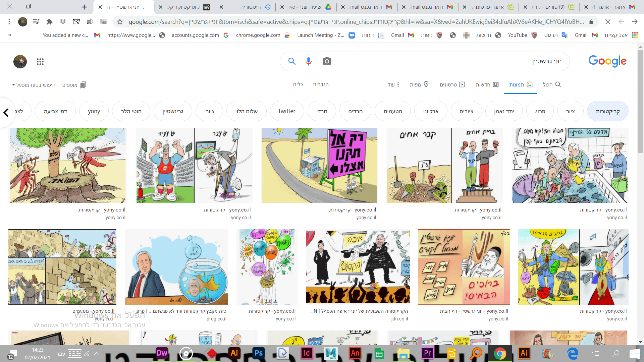644x362 pixels.
Task: Toggle the yony filter chip
Action: [x=94, y=111]
